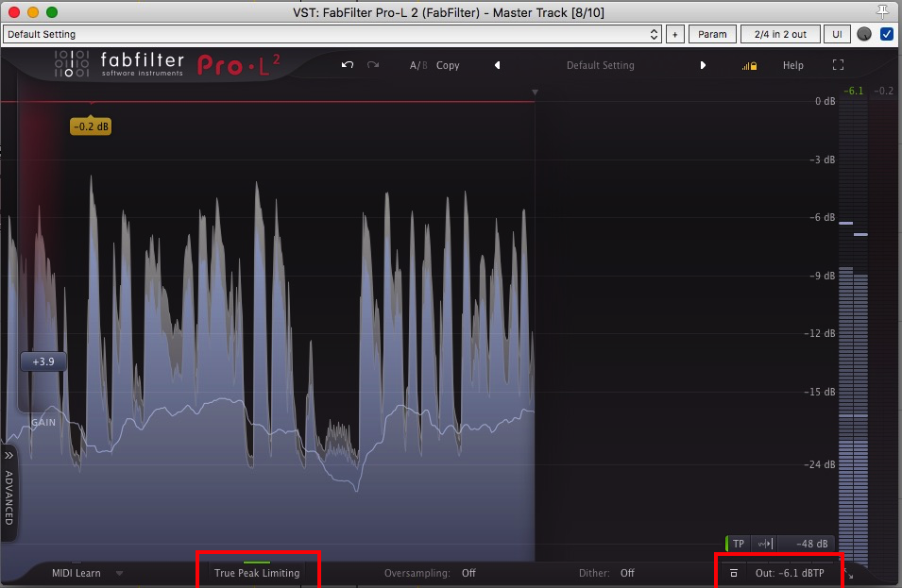Click the output options lock icon
Image resolution: width=902 pixels, height=588 pixels.
749,66
